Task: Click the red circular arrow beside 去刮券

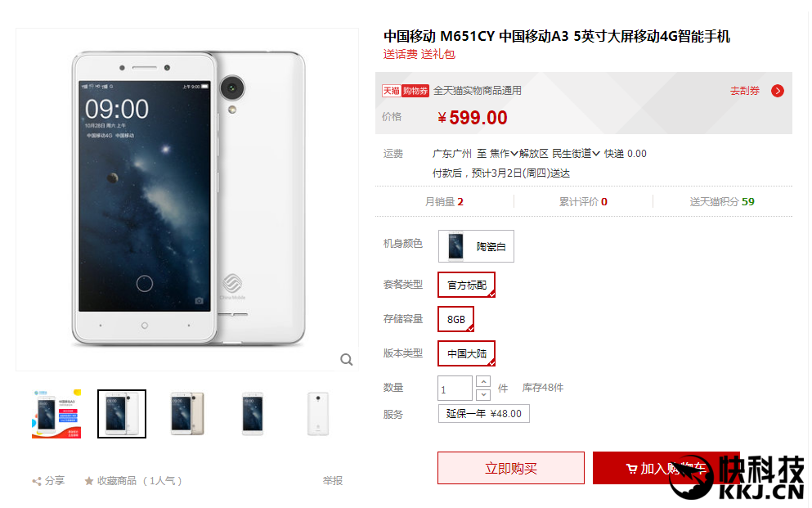Action: 778,91
